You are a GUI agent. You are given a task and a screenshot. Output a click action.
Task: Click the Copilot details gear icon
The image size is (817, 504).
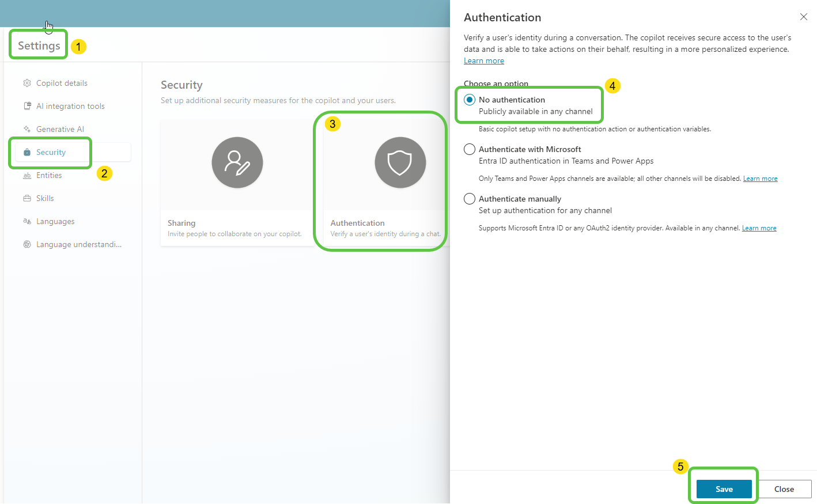point(27,83)
